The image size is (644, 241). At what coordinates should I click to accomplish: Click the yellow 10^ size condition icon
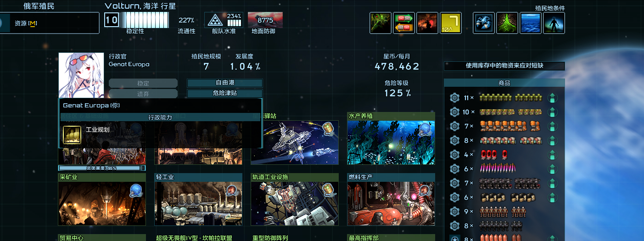(451, 23)
